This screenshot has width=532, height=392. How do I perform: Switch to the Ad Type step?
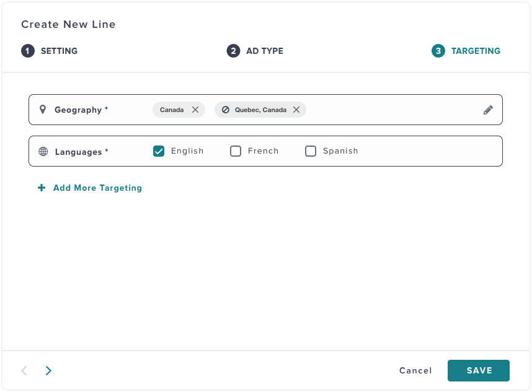point(255,51)
